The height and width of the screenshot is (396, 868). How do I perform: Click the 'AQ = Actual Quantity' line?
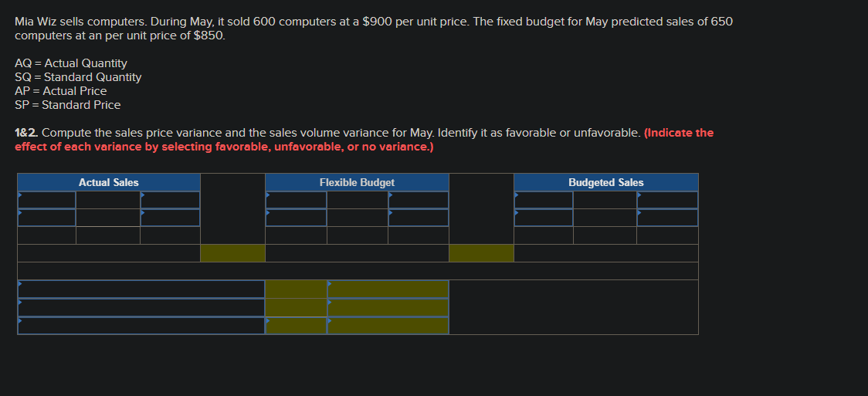pos(71,63)
